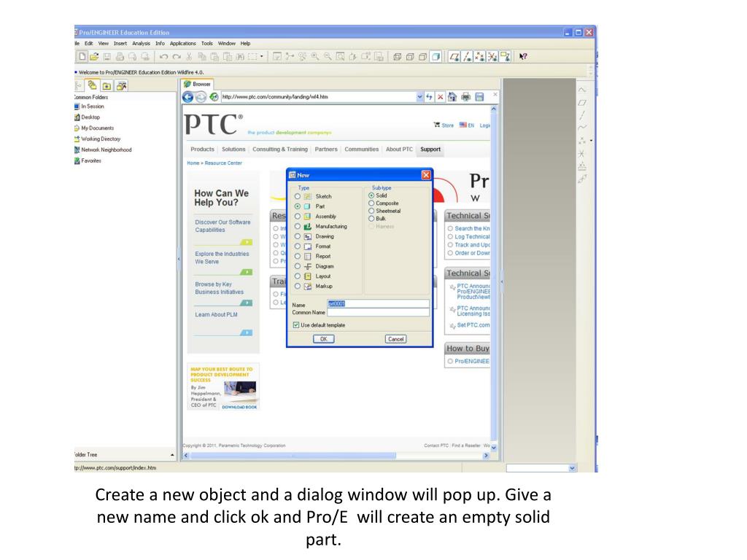Viewport: 747px width, 560px height.
Task: Click Cancel in the New dialog
Action: click(395, 339)
